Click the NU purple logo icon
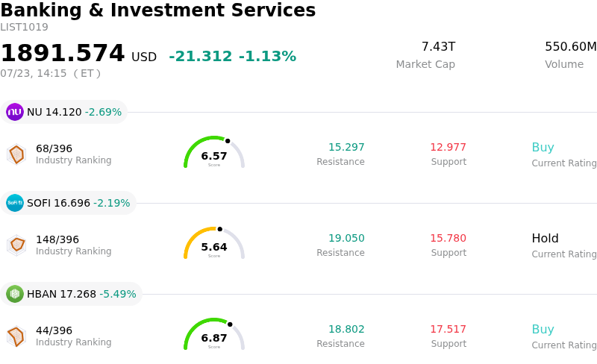The image size is (597, 364). point(15,112)
